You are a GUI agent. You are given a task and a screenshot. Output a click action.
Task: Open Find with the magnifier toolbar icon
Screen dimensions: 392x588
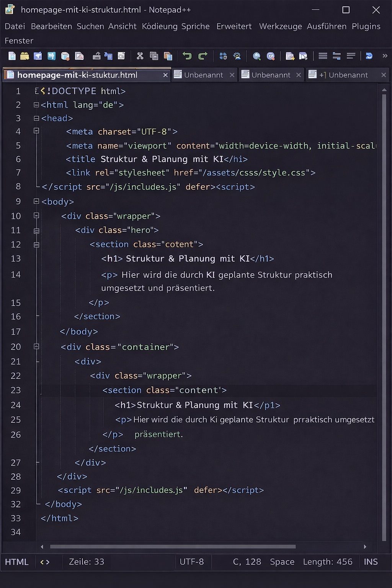click(256, 56)
